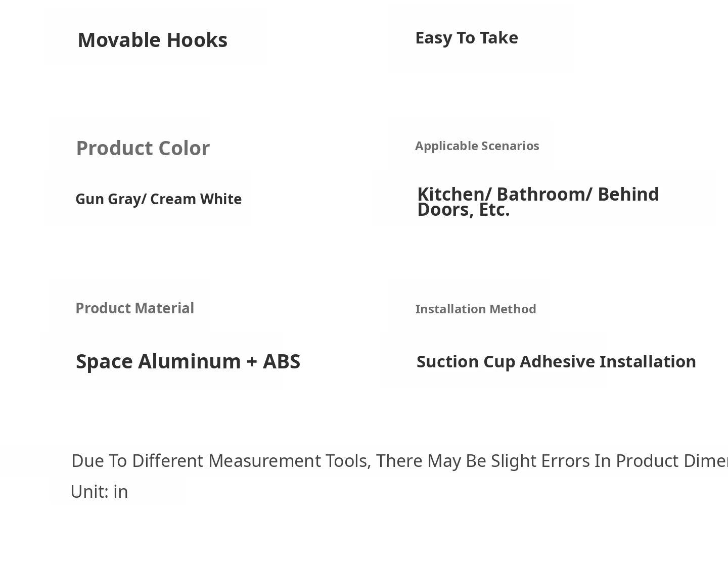
Task: Click the Product Color label
Action: (143, 149)
